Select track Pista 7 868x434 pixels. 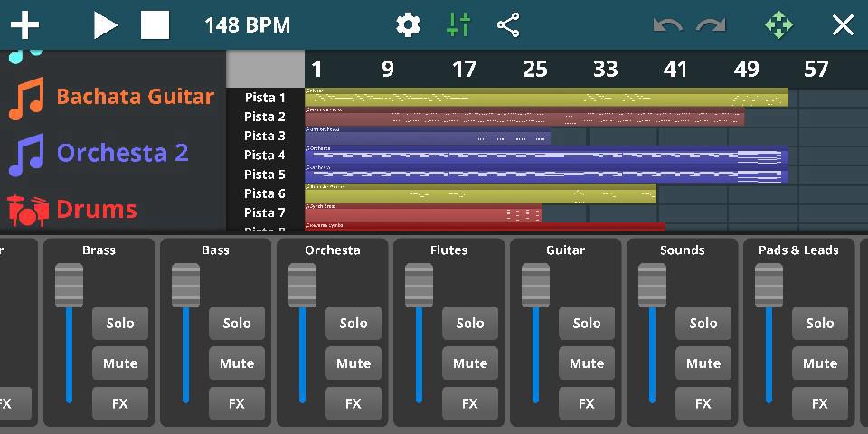[265, 212]
